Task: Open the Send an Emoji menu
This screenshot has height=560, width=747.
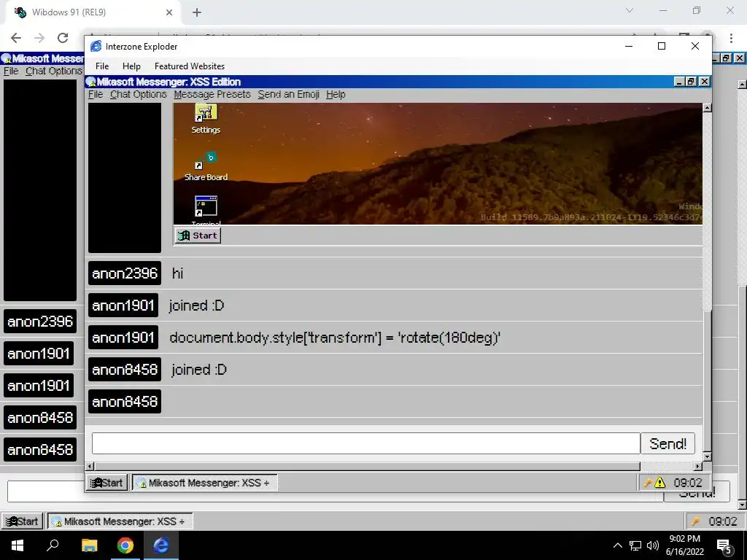Action: pyautogui.click(x=288, y=94)
